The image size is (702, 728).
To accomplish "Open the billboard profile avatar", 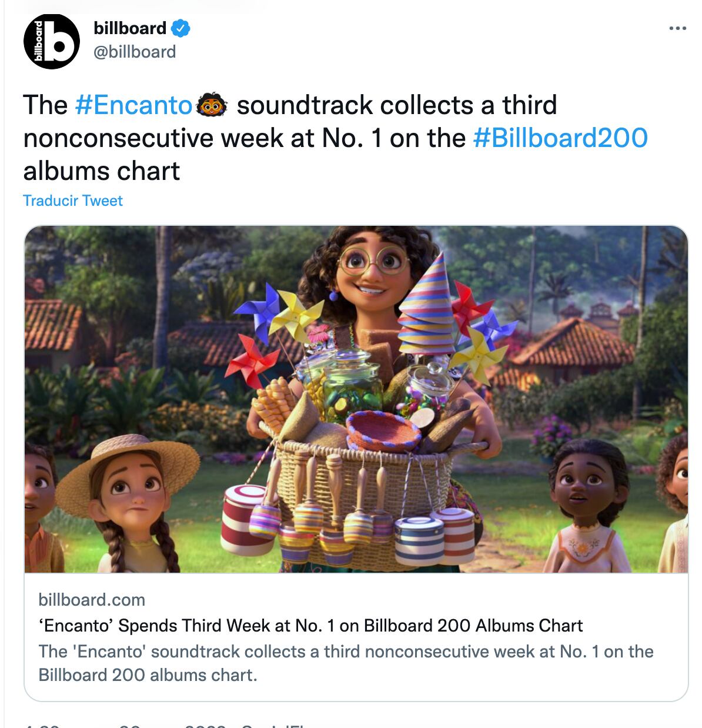I will [51, 41].
